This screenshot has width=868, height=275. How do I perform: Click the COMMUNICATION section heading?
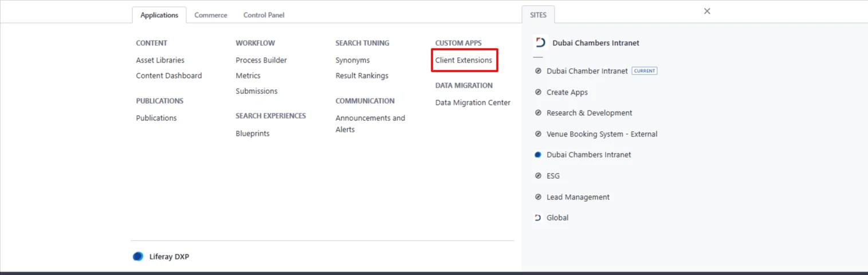(x=365, y=101)
